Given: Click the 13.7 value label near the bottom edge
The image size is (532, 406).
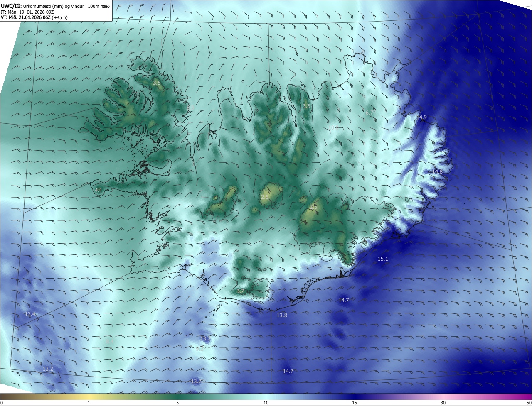Looking at the screenshot, I should (196, 381).
